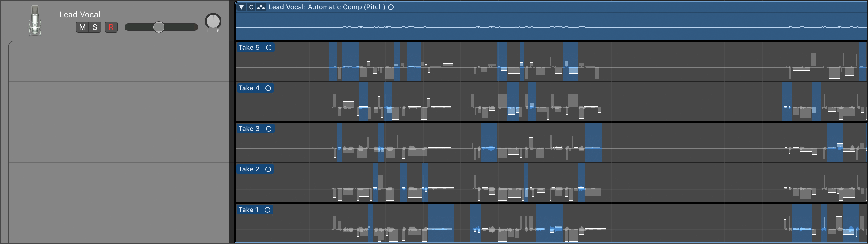This screenshot has width=868, height=244.
Task: Click the circle icon beside Take 4
Action: [268, 88]
